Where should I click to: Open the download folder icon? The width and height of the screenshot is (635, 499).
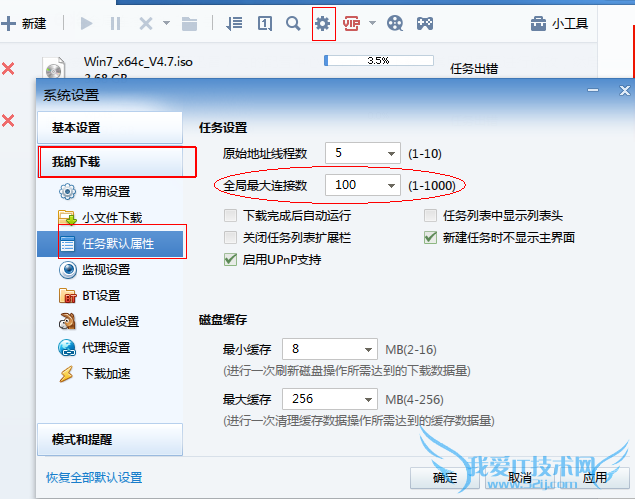tap(189, 23)
